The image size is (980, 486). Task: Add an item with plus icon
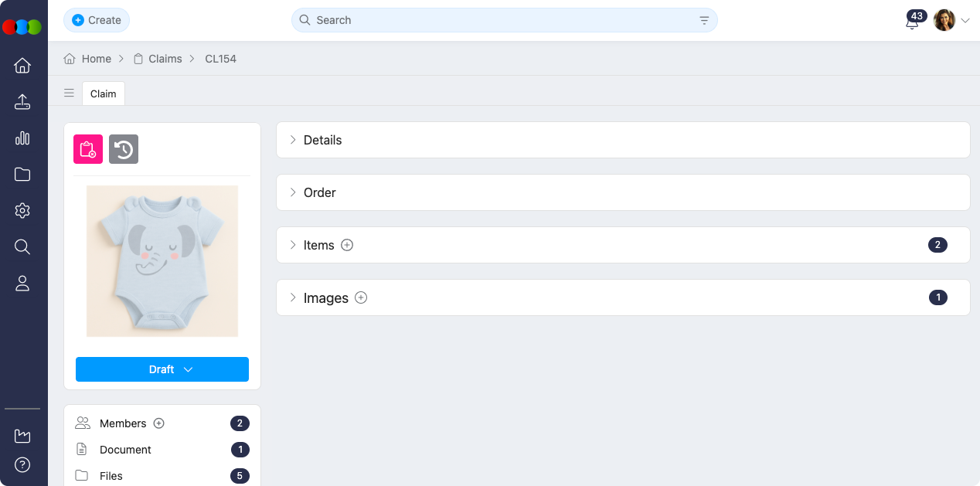(x=347, y=245)
